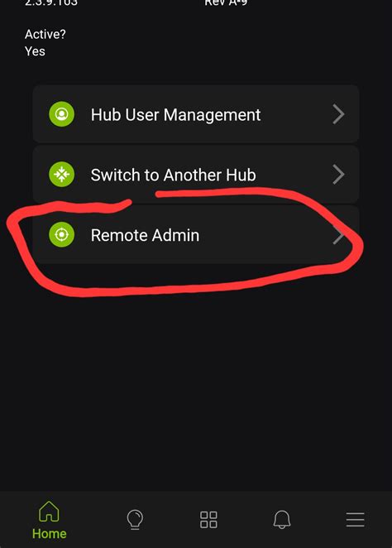The height and width of the screenshot is (548, 392).
Task: Open the Home tab house icon
Action: (49, 512)
